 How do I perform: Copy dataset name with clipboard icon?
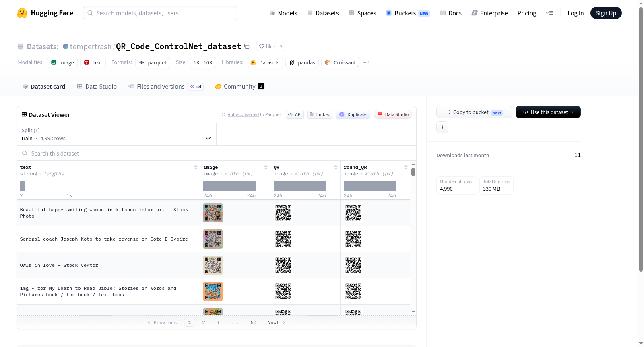(247, 47)
